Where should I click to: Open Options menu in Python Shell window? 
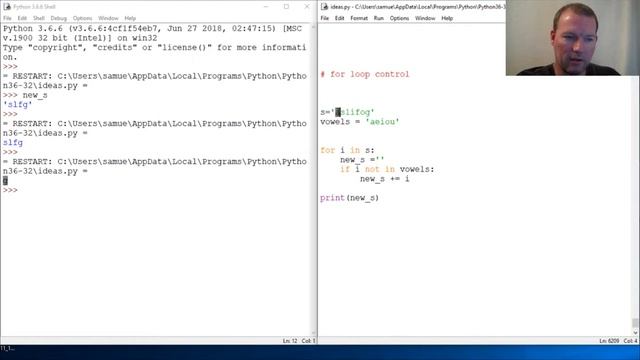[x=82, y=18]
